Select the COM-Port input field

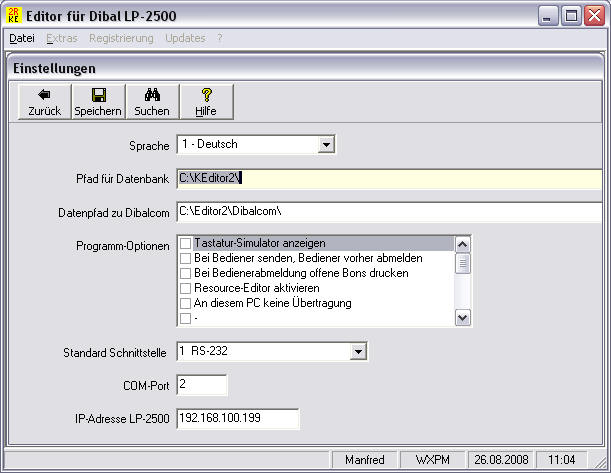click(201, 385)
